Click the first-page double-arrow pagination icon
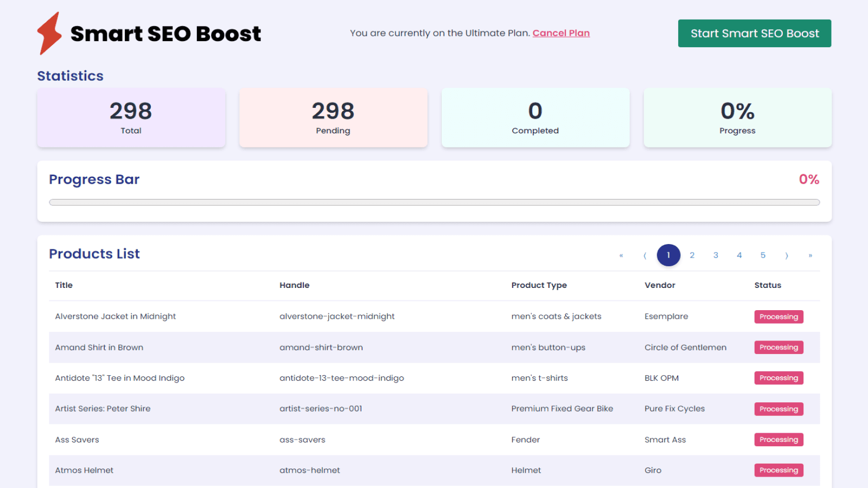Screen dimensions: 868x488 click(x=621, y=255)
